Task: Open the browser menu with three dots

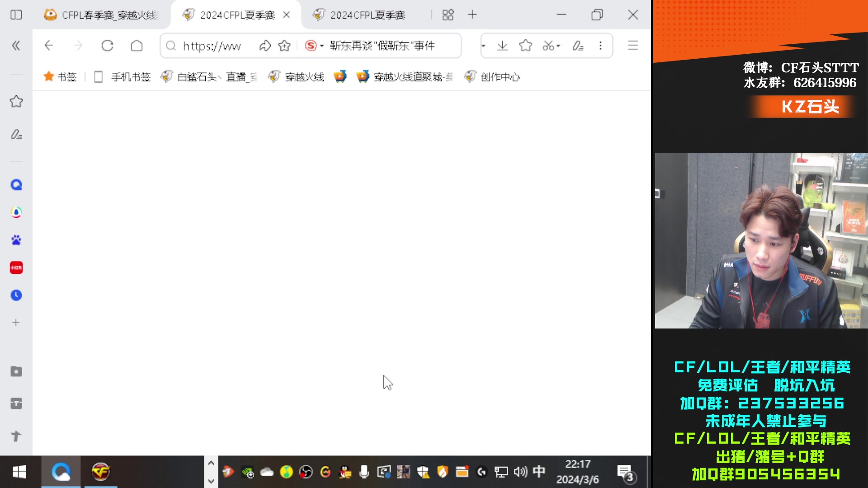Action: coord(600,46)
